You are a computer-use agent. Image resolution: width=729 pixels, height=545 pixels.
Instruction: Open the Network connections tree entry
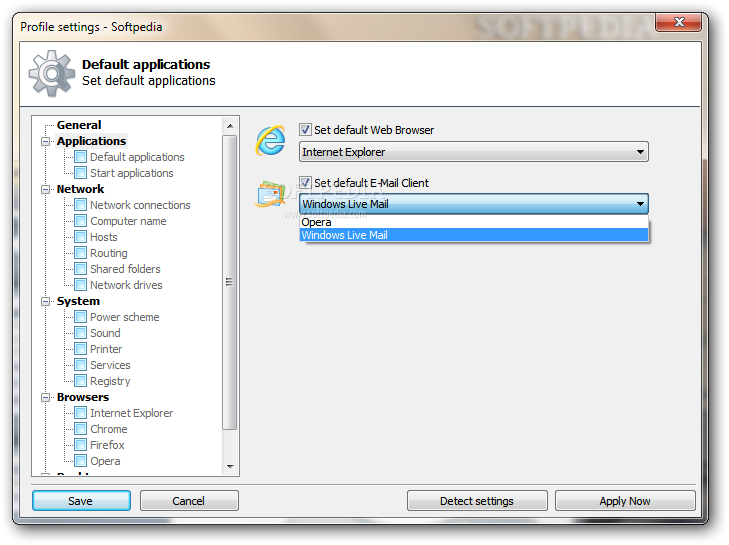(140, 205)
